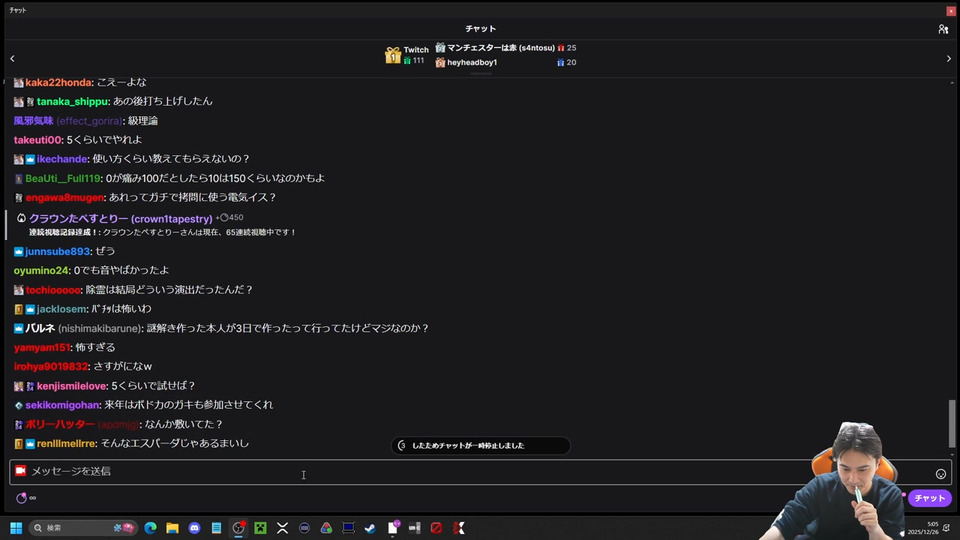Viewport: 960px width, 540px height.
Task: Open the chat users list icon
Action: (943, 29)
